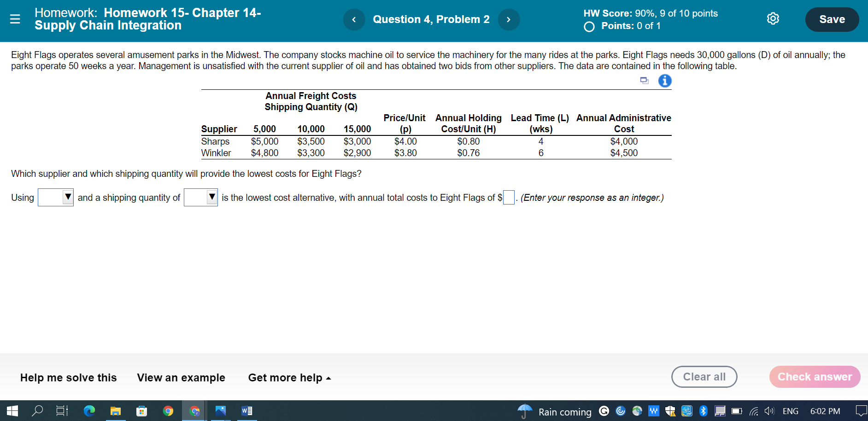Expand the Get more help menu

pyautogui.click(x=289, y=378)
